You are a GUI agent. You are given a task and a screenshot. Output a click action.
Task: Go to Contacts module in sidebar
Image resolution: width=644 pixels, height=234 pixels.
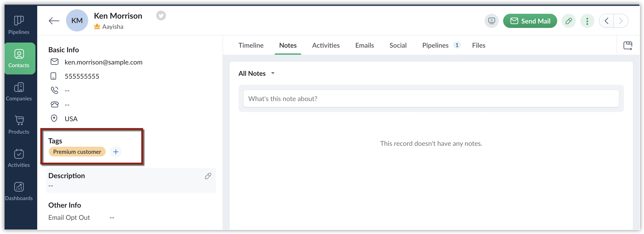point(19,58)
